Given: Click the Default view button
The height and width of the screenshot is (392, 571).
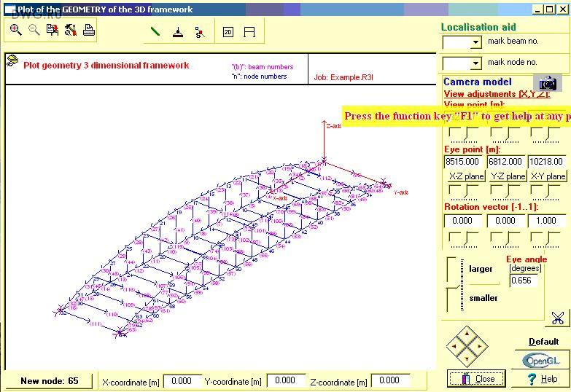Looking at the screenshot, I should pos(543,342).
